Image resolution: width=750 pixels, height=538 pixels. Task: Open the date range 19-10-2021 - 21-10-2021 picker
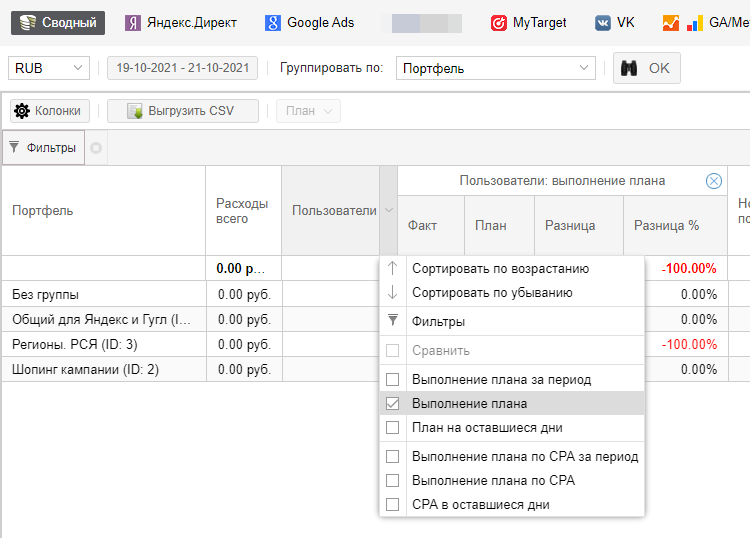click(x=182, y=68)
